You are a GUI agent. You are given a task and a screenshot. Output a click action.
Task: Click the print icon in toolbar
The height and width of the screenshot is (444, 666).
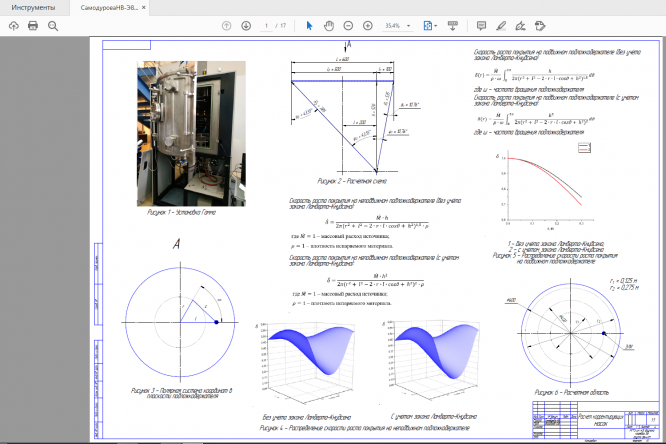click(33, 25)
